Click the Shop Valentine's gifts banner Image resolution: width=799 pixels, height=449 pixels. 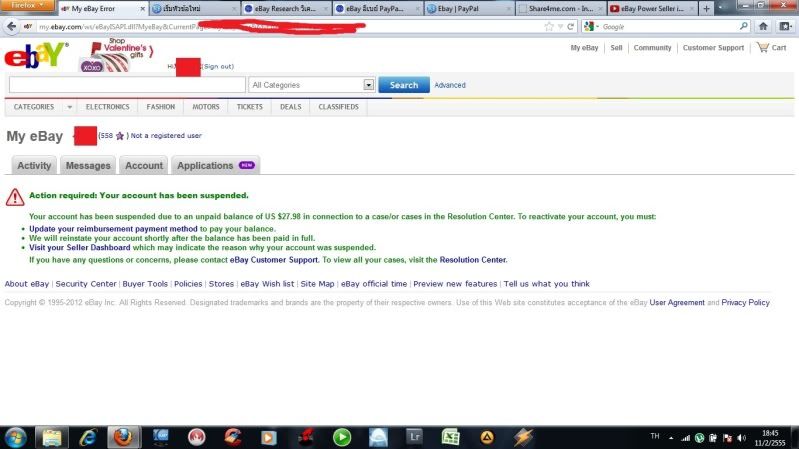(117, 55)
